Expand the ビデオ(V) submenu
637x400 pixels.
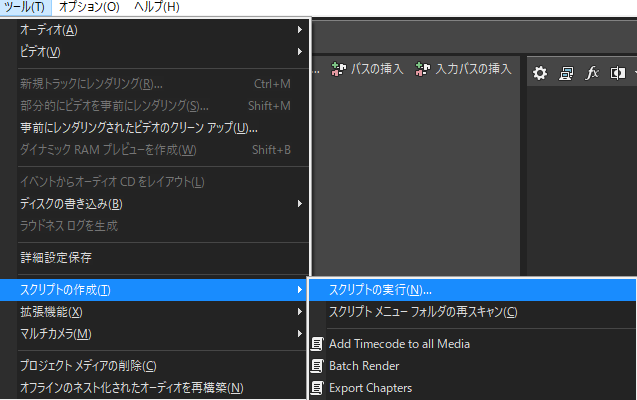(x=154, y=52)
